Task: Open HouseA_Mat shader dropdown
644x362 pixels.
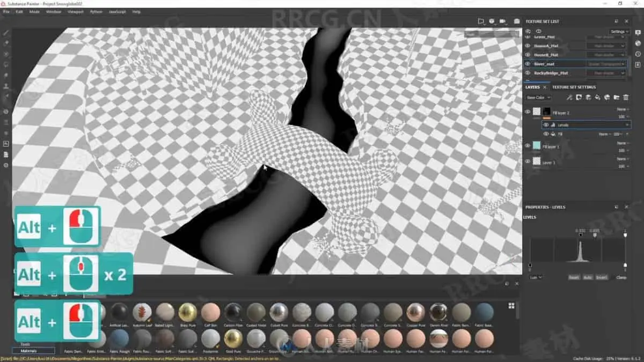Action: (606, 46)
